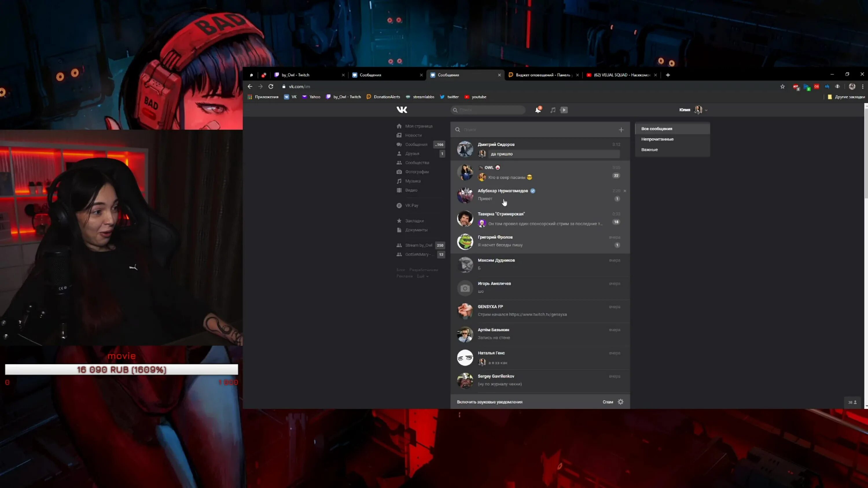Screen dimensions: 868x488
Task: Open chat with Артём Базыкин
Action: pyautogui.click(x=540, y=334)
